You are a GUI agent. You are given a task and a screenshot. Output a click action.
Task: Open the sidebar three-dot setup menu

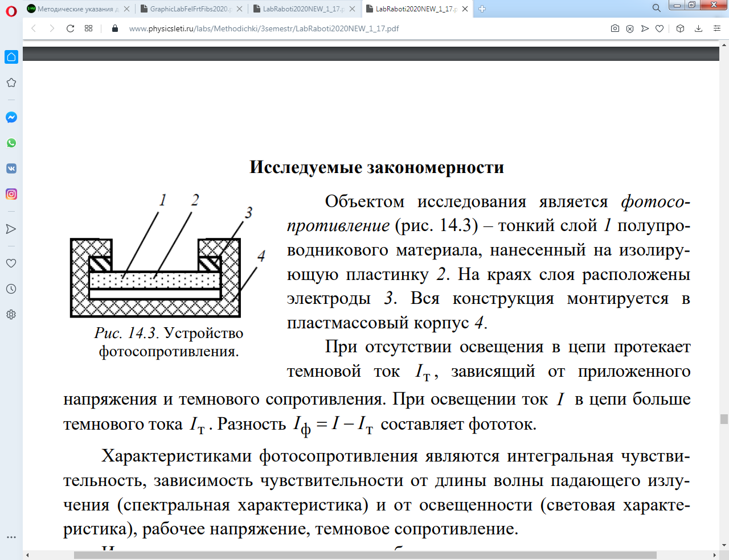tap(11, 537)
